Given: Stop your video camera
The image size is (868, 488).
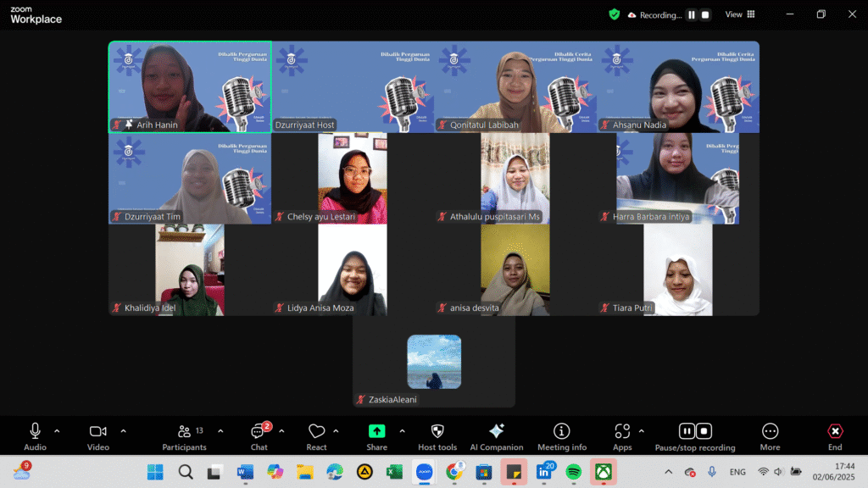Looking at the screenshot, I should (97, 432).
